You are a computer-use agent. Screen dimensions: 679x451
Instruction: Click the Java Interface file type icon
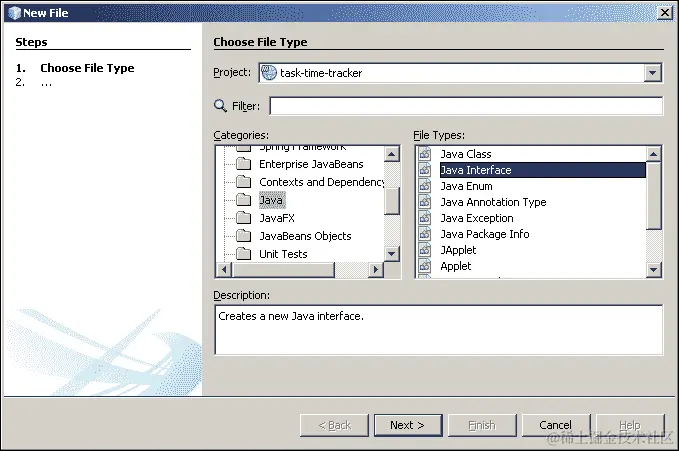pyautogui.click(x=425, y=170)
